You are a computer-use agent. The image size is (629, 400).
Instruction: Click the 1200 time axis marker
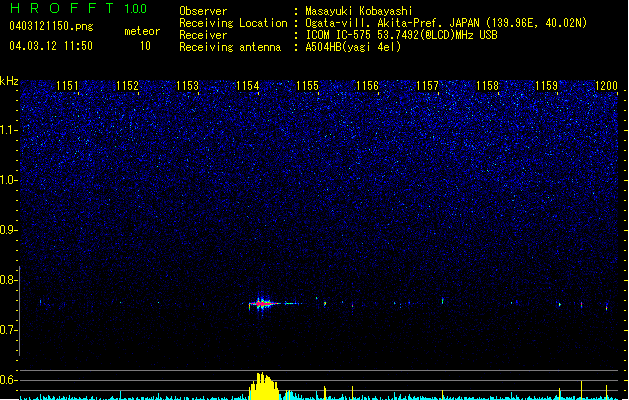(607, 86)
